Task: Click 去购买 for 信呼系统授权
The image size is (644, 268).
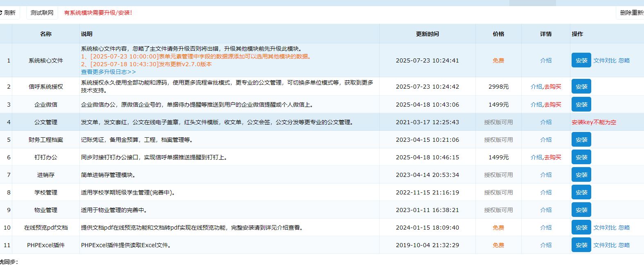Action: (x=552, y=87)
